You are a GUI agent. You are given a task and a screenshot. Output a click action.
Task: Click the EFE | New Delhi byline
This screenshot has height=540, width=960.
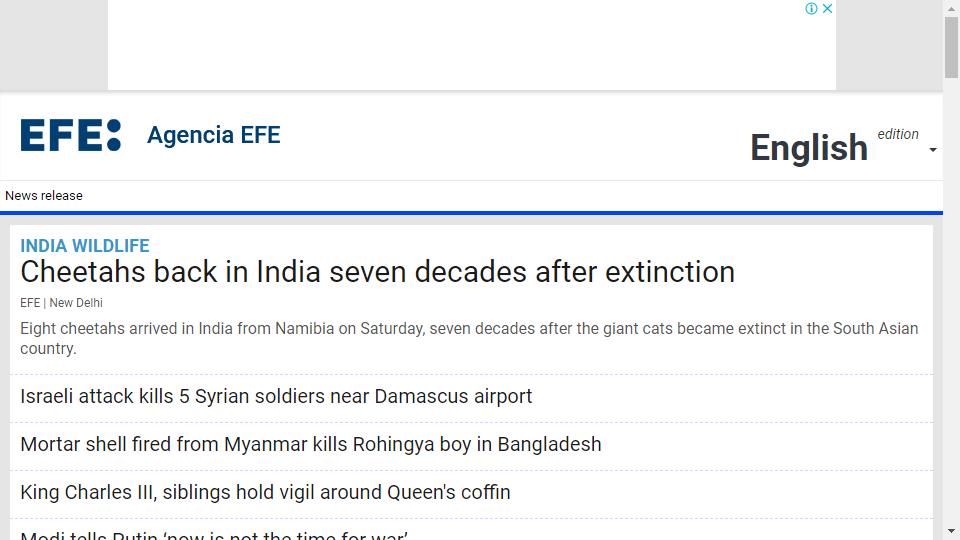(x=61, y=303)
